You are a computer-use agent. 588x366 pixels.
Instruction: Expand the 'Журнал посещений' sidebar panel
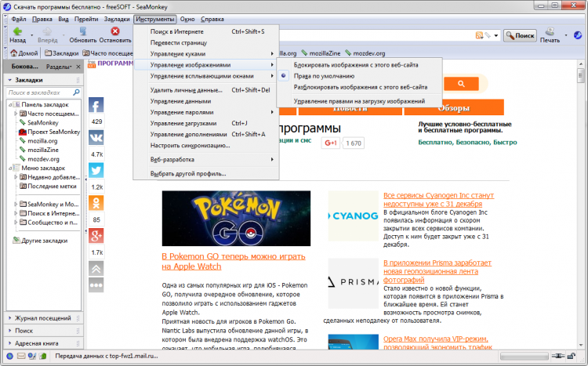43,318
